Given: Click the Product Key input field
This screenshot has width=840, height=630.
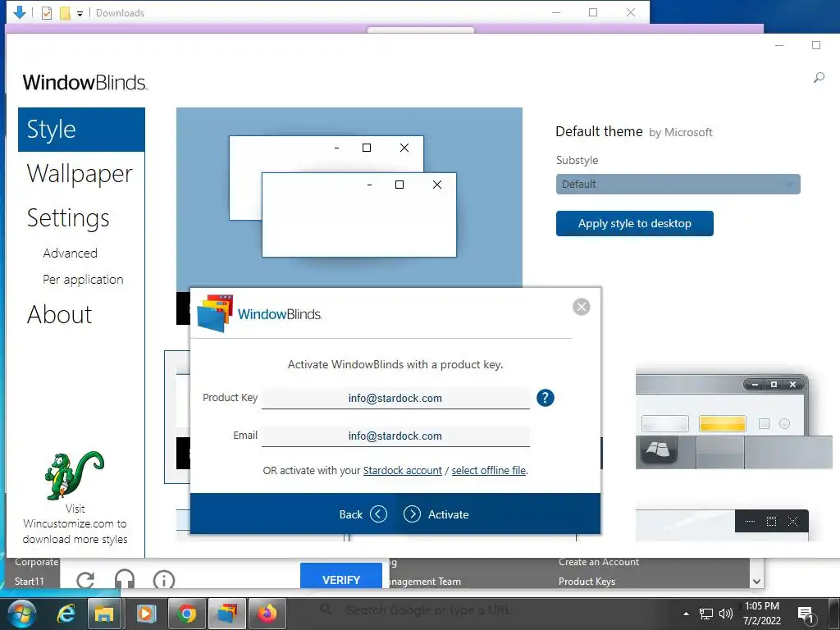Looking at the screenshot, I should coord(395,398).
